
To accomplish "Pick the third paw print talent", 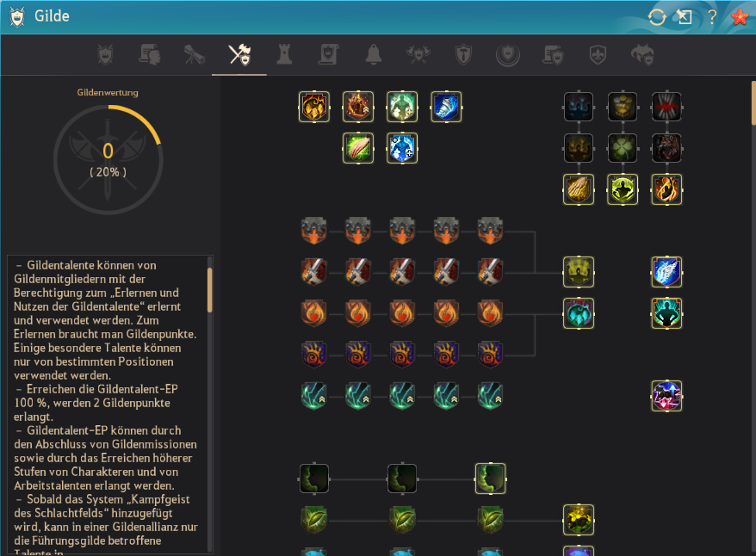I will (x=402, y=355).
